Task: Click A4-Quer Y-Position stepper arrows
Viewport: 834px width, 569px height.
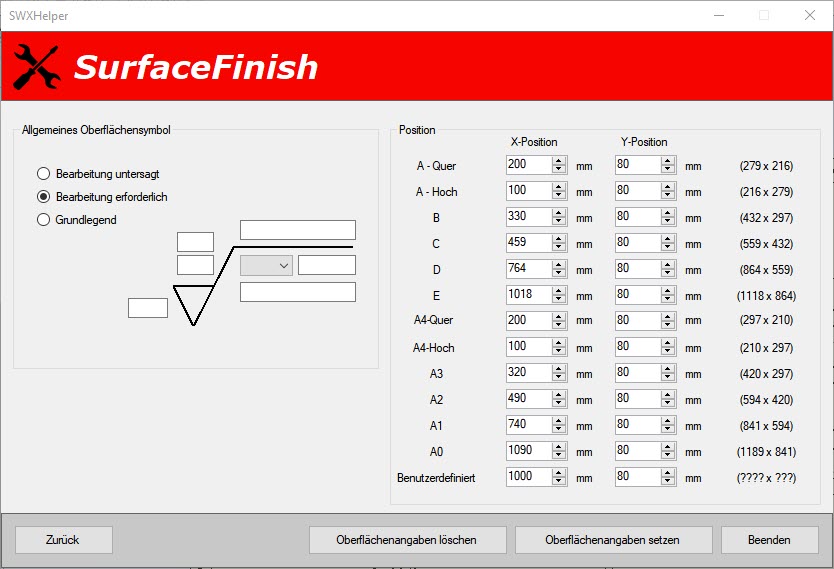Action: 668,321
